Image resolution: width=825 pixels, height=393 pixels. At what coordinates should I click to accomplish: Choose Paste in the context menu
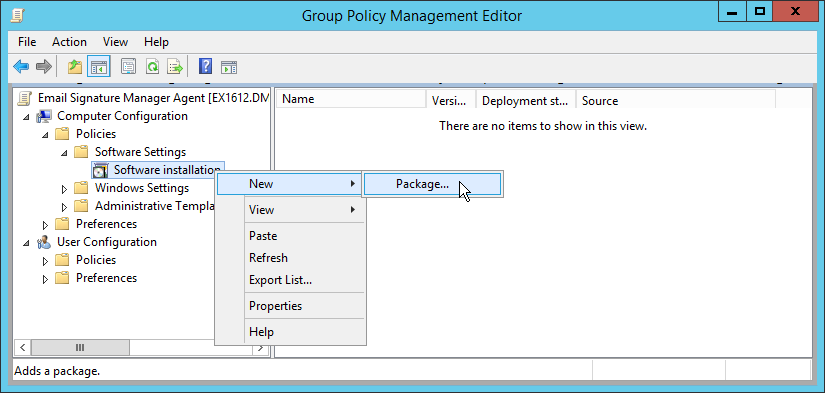(x=289, y=236)
